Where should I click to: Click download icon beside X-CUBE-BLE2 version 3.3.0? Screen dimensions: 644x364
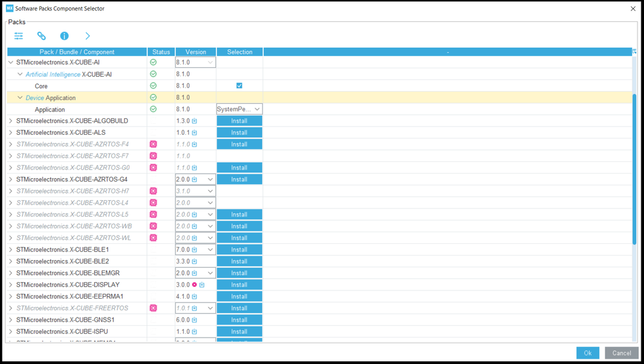[194, 261]
